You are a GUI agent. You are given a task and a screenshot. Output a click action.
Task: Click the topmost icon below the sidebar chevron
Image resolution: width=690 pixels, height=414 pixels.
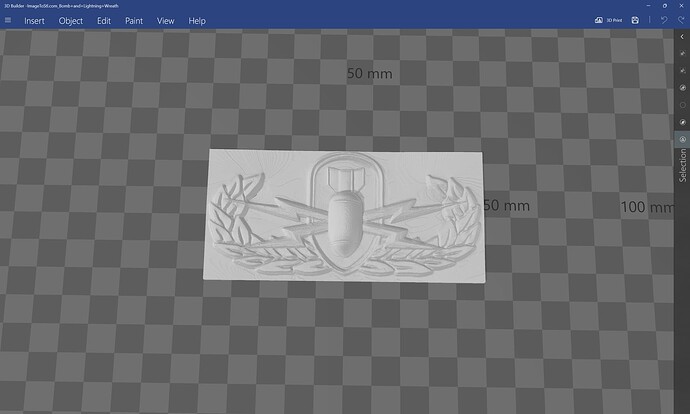(682, 54)
